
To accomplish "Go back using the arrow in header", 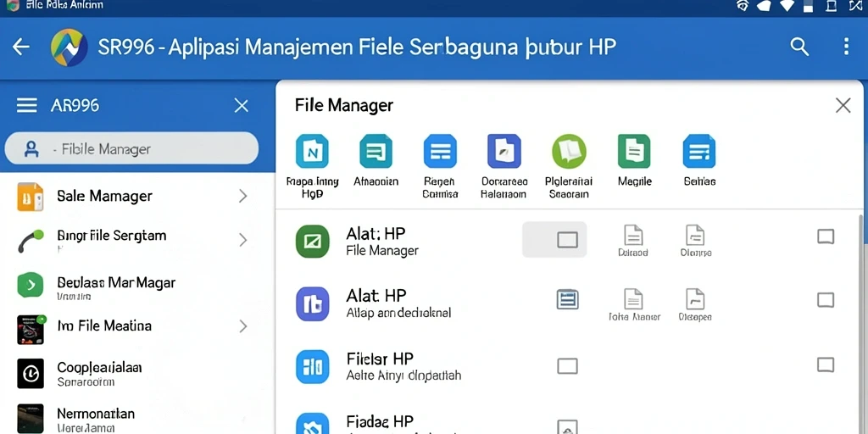I will click(x=21, y=47).
